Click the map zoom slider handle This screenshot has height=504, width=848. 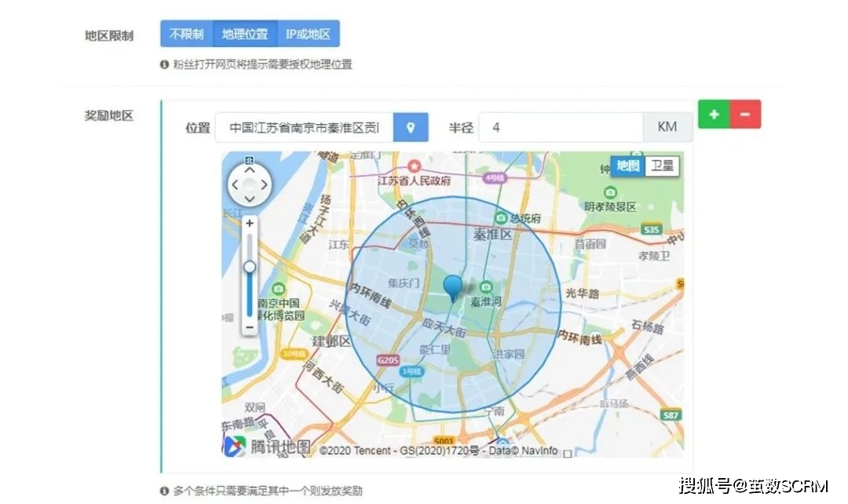click(249, 267)
